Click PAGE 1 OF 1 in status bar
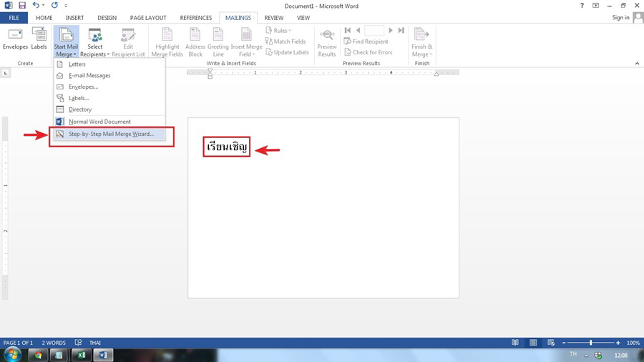 pos(18,343)
